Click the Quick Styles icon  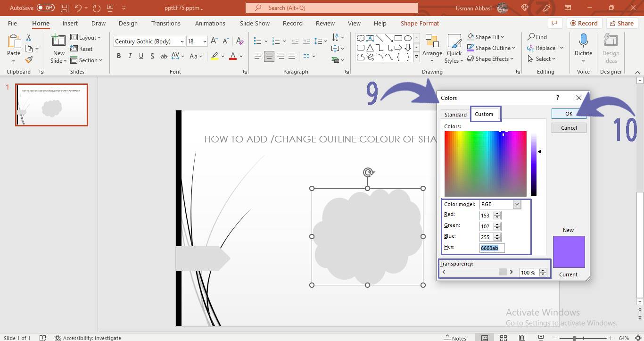pyautogui.click(x=454, y=42)
